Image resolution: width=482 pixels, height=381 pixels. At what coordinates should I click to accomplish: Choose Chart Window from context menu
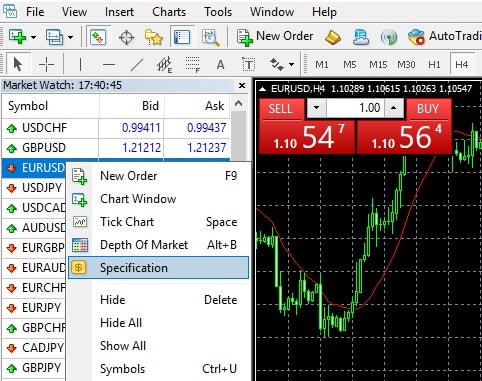[158, 199]
